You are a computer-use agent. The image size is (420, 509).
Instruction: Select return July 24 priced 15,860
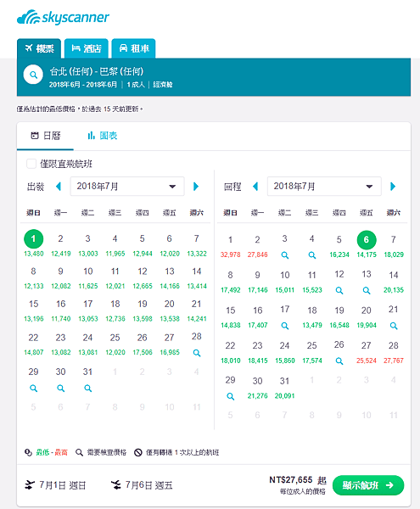[x=284, y=353]
